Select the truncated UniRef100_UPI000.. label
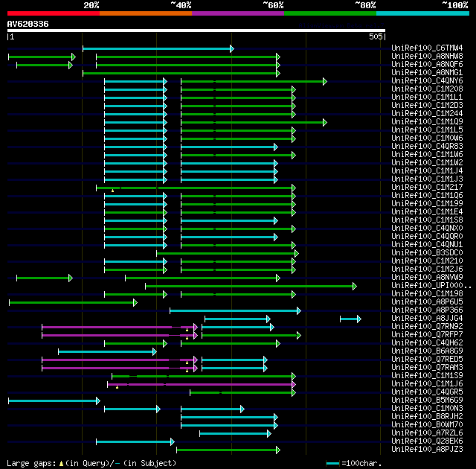Viewport: 476px width, 469px height. coord(431,286)
